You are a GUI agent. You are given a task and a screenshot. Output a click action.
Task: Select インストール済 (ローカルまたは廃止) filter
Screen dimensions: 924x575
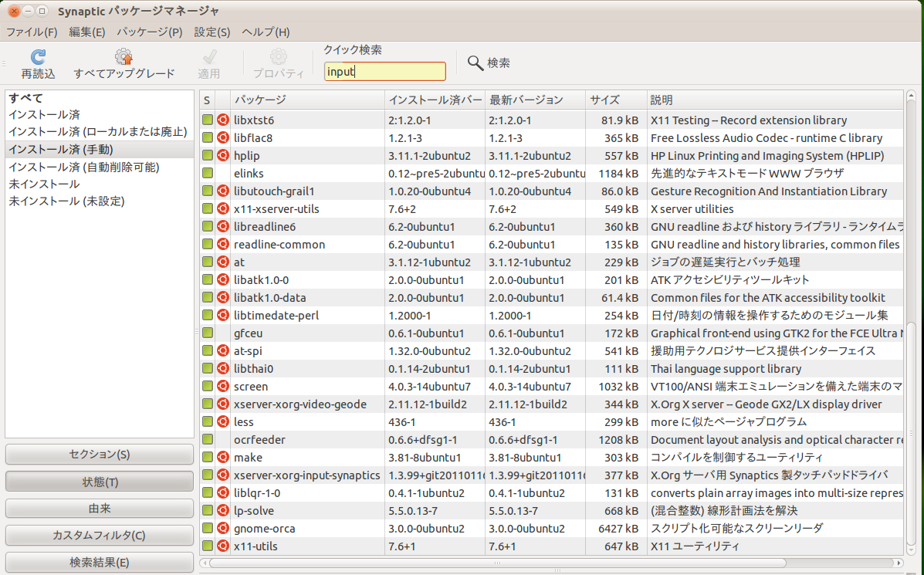point(100,132)
